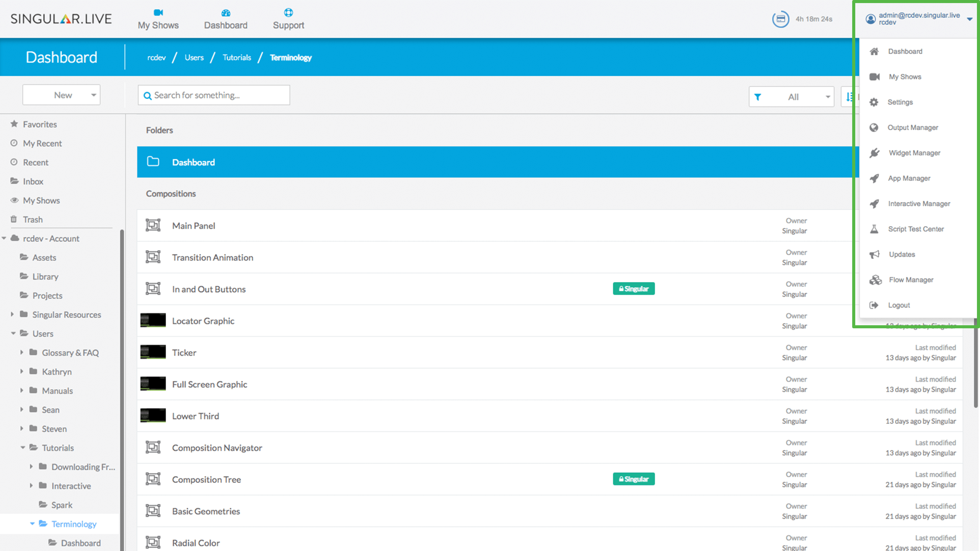
Task: Click the Script Test Center flask icon
Action: click(x=874, y=229)
